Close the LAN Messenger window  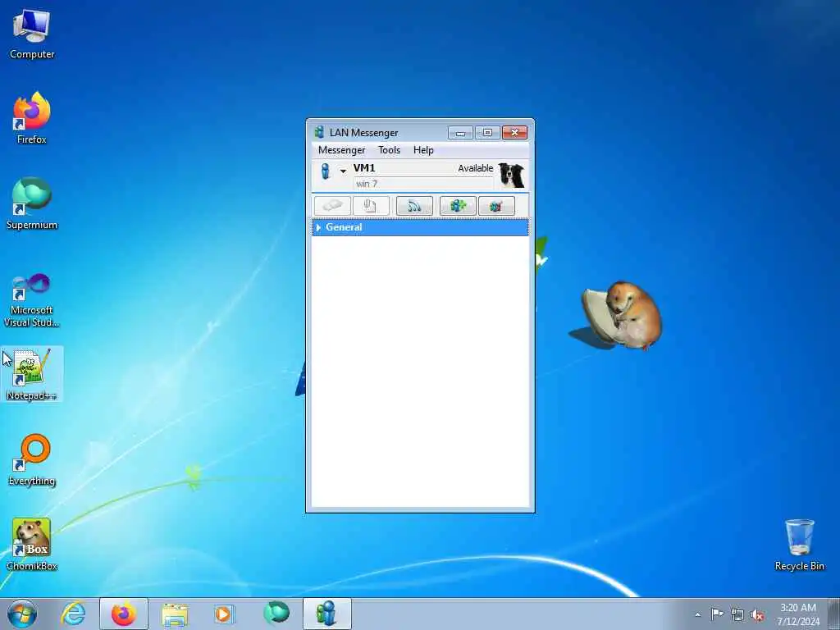pyautogui.click(x=515, y=132)
